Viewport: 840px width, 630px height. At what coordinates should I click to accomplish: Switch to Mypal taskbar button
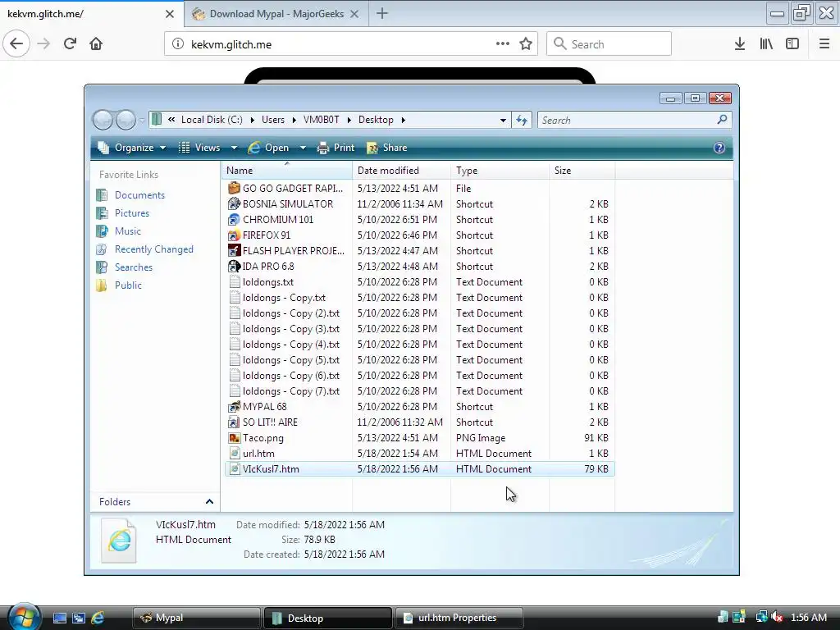[x=197, y=618]
